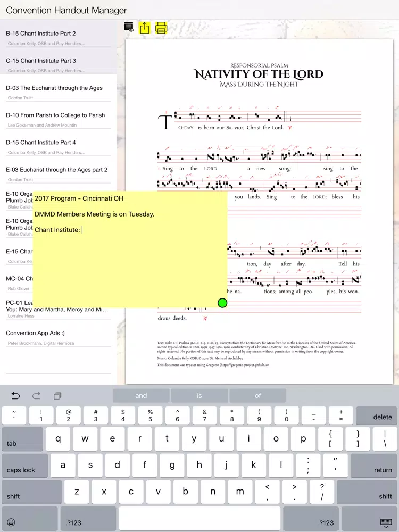Tap the right shift key
This screenshot has width=399, height=532.
pos(367,492)
